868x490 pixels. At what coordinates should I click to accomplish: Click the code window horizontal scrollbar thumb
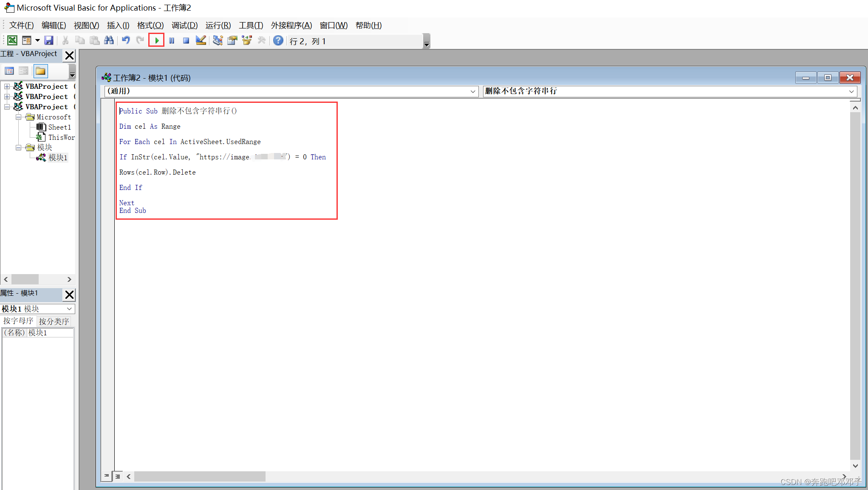click(200, 476)
